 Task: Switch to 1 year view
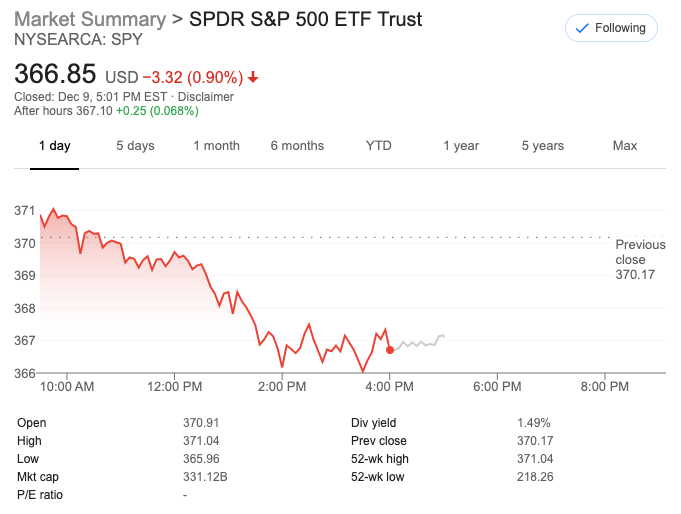(x=461, y=146)
